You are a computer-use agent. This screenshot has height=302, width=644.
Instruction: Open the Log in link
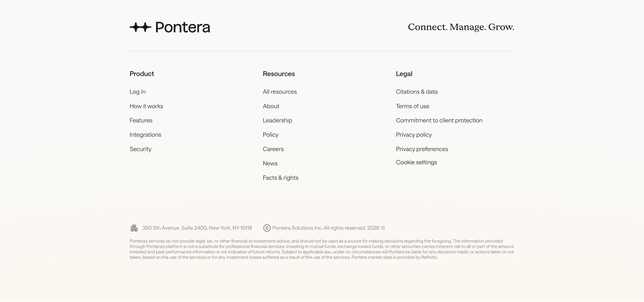pos(138,92)
